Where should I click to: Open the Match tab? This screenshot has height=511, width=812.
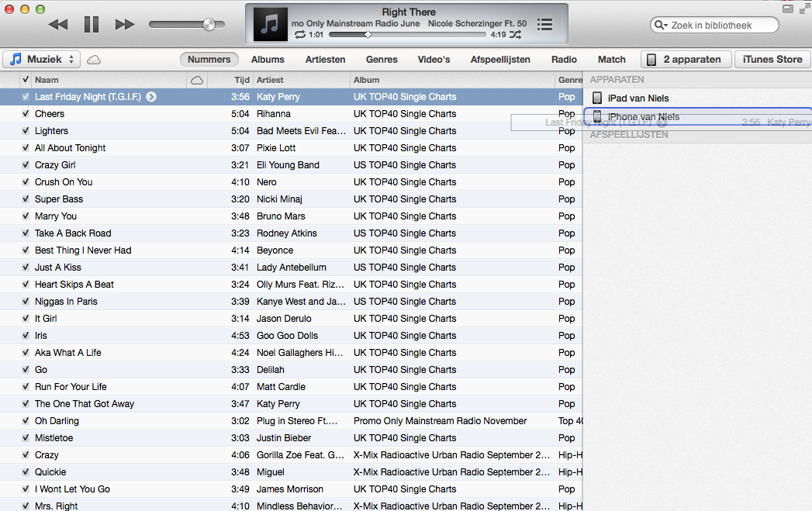612,60
